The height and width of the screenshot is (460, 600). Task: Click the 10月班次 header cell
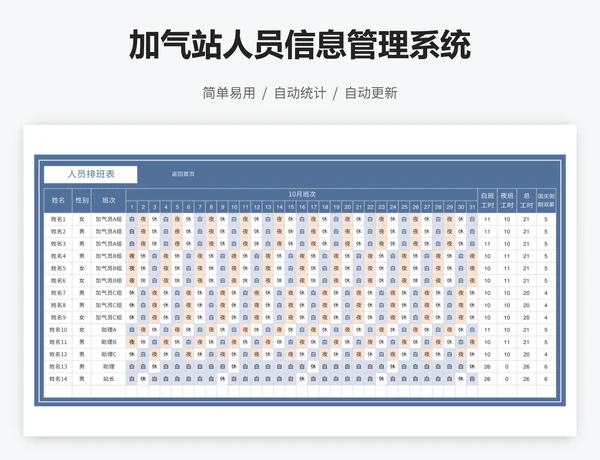302,194
